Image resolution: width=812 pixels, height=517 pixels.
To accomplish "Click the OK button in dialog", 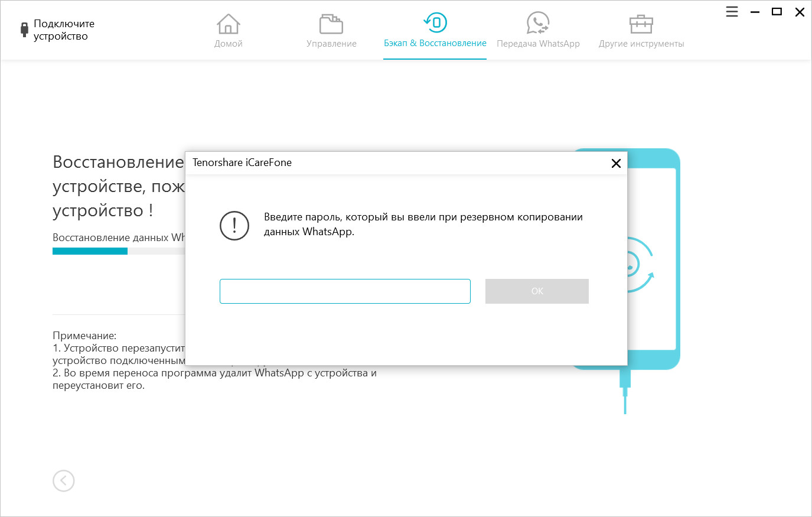I will point(537,291).
